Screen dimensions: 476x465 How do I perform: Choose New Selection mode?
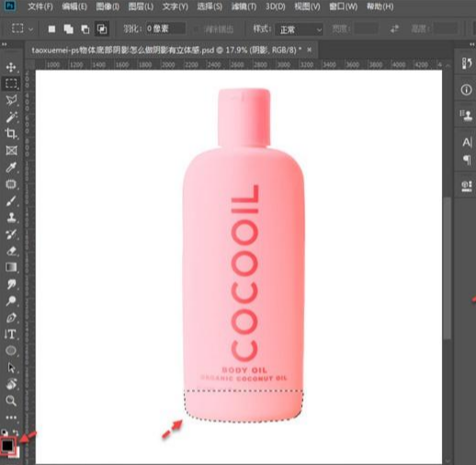51,29
